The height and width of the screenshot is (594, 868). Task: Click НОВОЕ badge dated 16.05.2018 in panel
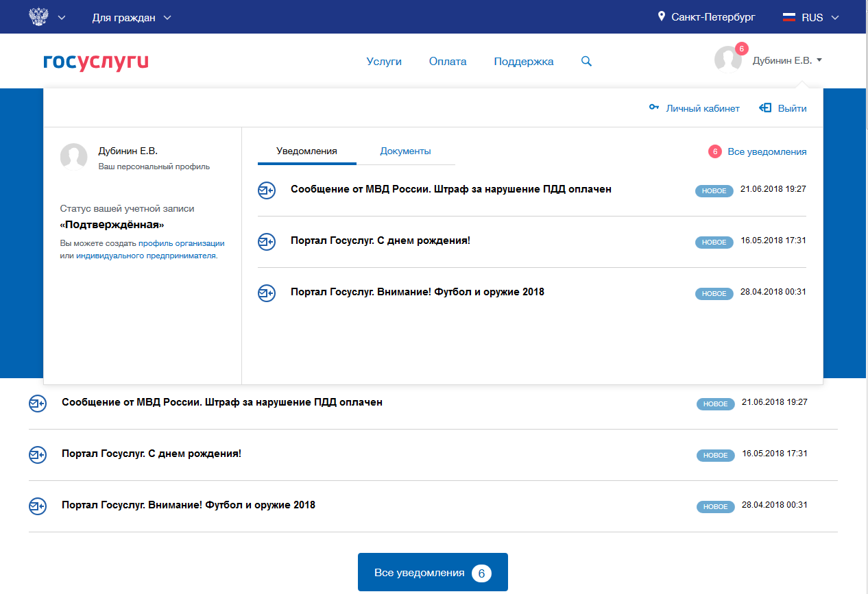pyautogui.click(x=714, y=242)
